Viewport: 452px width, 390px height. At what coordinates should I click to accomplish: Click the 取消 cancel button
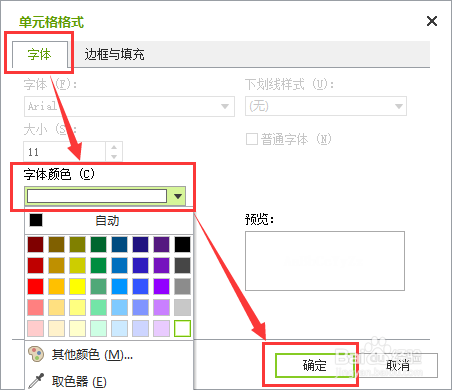click(398, 366)
